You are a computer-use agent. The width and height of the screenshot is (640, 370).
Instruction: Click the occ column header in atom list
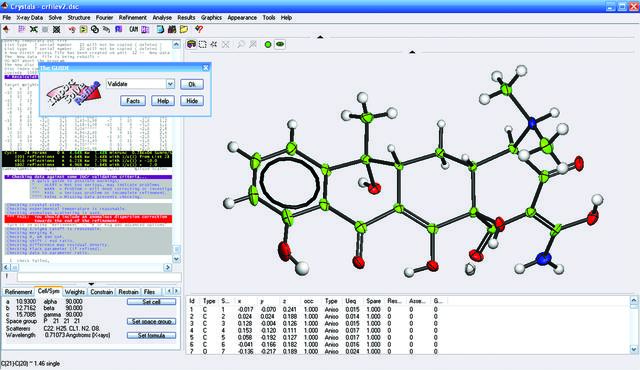309,301
